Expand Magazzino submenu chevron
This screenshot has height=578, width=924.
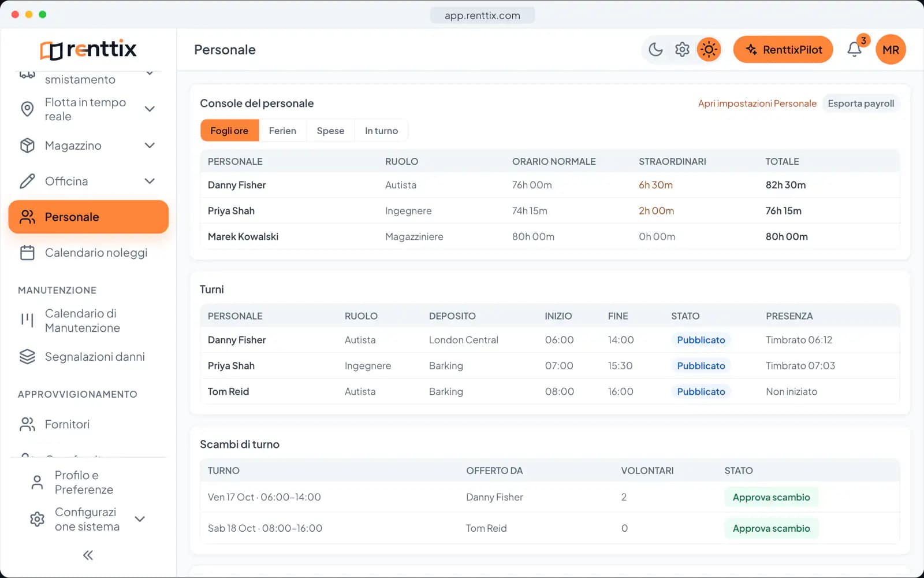(150, 146)
